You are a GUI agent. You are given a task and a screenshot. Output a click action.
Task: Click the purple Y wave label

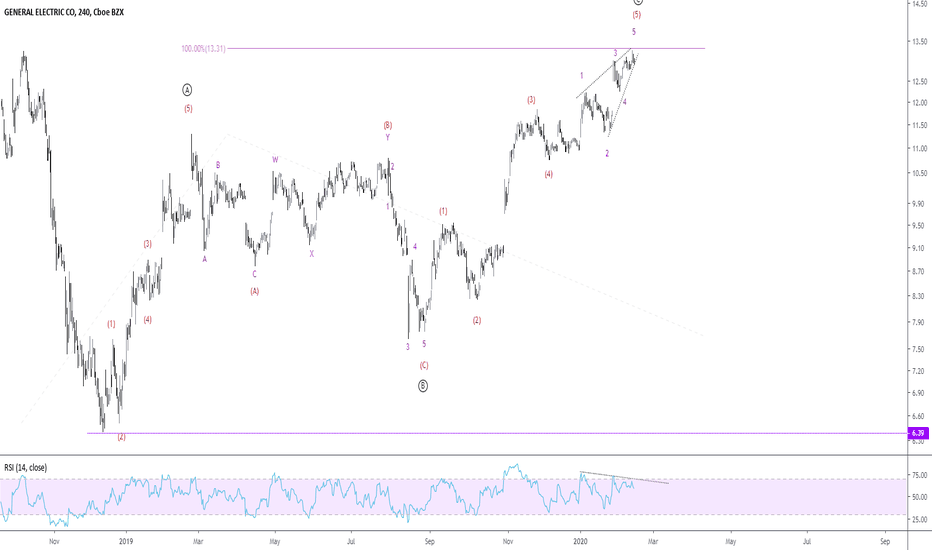(388, 137)
